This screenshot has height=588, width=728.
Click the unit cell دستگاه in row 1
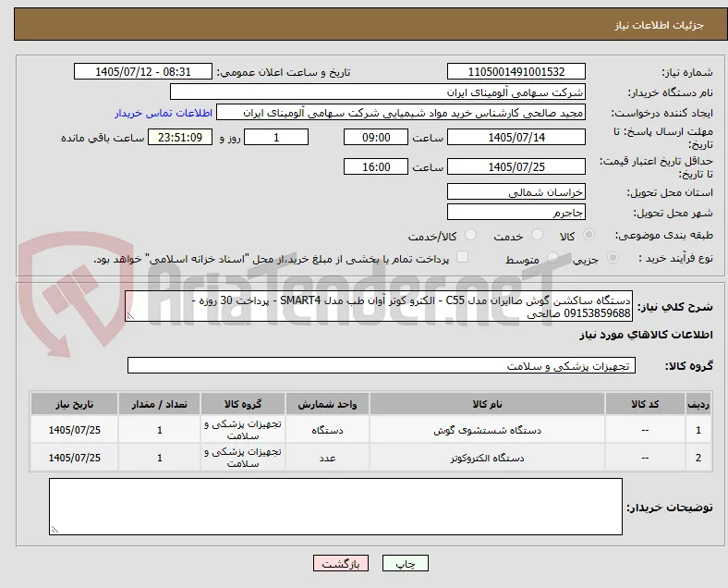click(327, 430)
